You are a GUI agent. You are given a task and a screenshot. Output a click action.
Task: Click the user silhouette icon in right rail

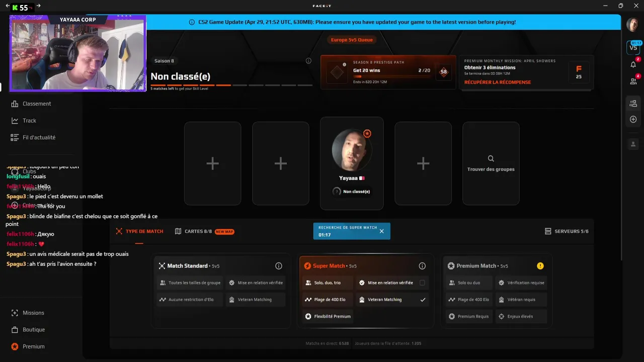[633, 144]
